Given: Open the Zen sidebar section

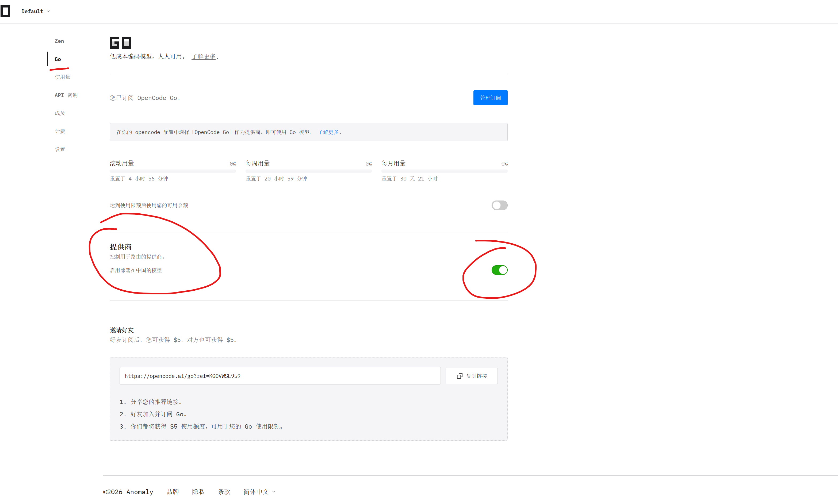Looking at the screenshot, I should [59, 41].
